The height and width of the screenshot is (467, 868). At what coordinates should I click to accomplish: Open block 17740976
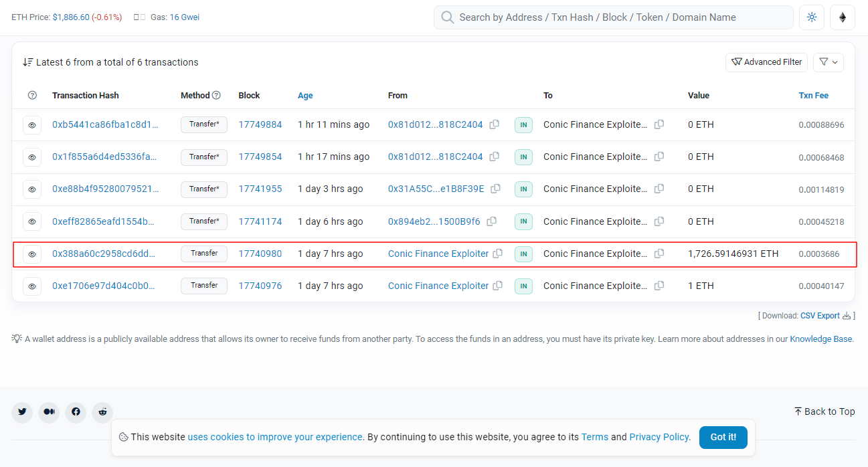click(260, 286)
